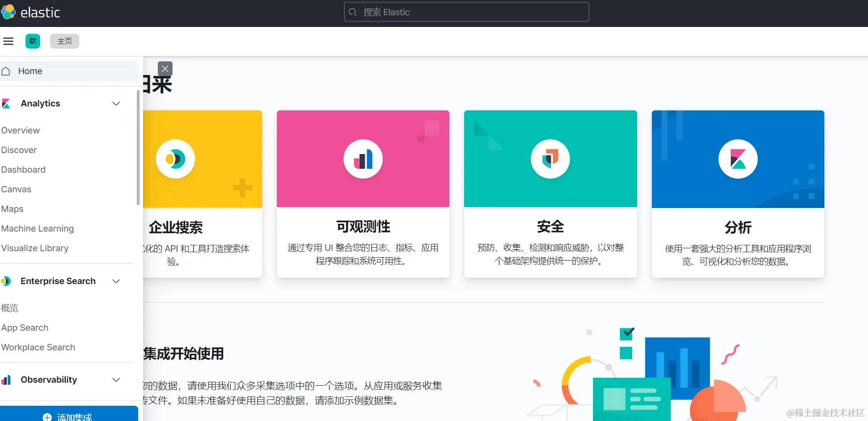Screen dimensions: 868x421
Task: Click the Enterprise Search section icon
Action: (x=6, y=281)
